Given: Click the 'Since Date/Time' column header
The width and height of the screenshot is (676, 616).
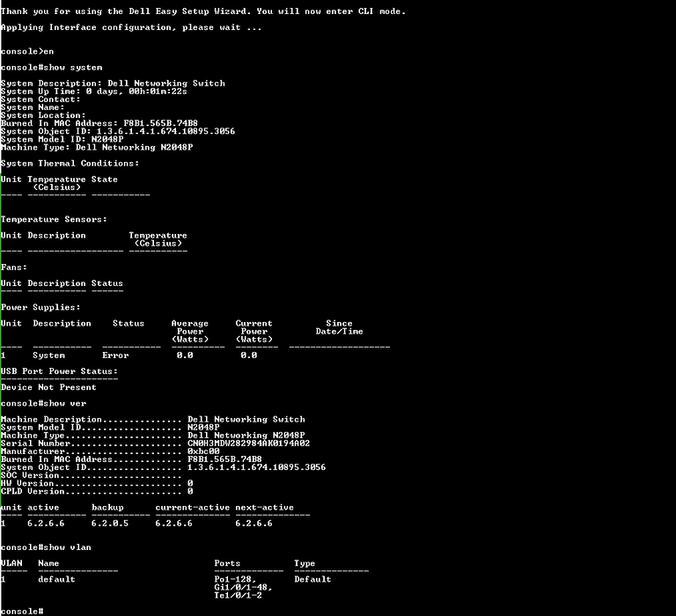Looking at the screenshot, I should pos(339,327).
